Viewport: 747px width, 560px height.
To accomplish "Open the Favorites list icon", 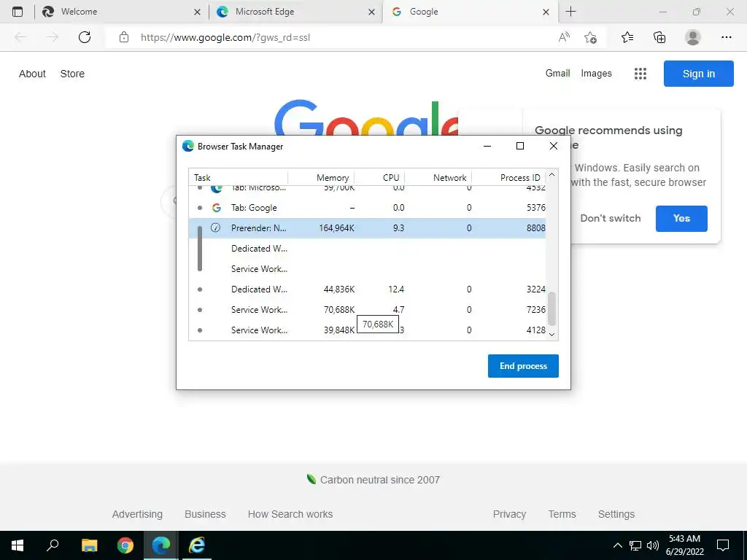I will [x=627, y=37].
